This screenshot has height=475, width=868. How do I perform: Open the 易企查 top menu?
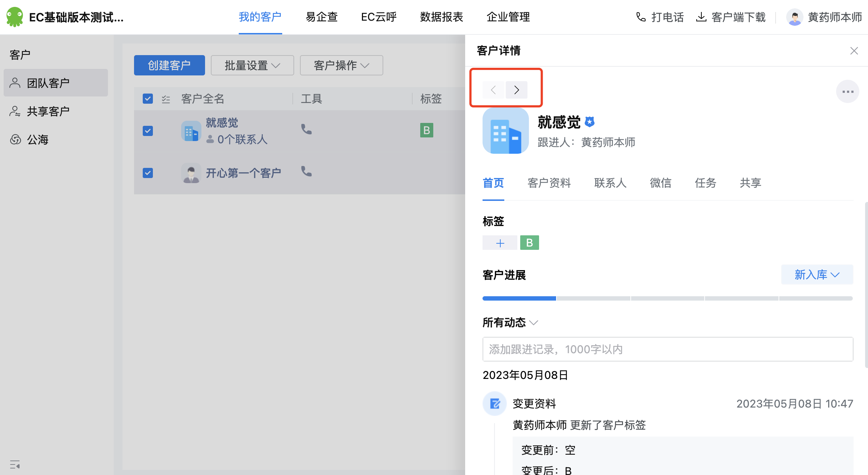pos(322,17)
